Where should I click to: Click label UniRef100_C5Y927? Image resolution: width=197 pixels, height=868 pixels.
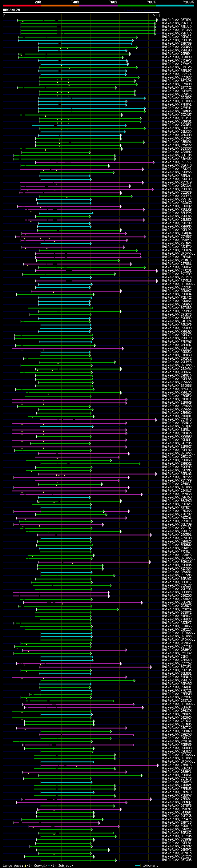177,77
